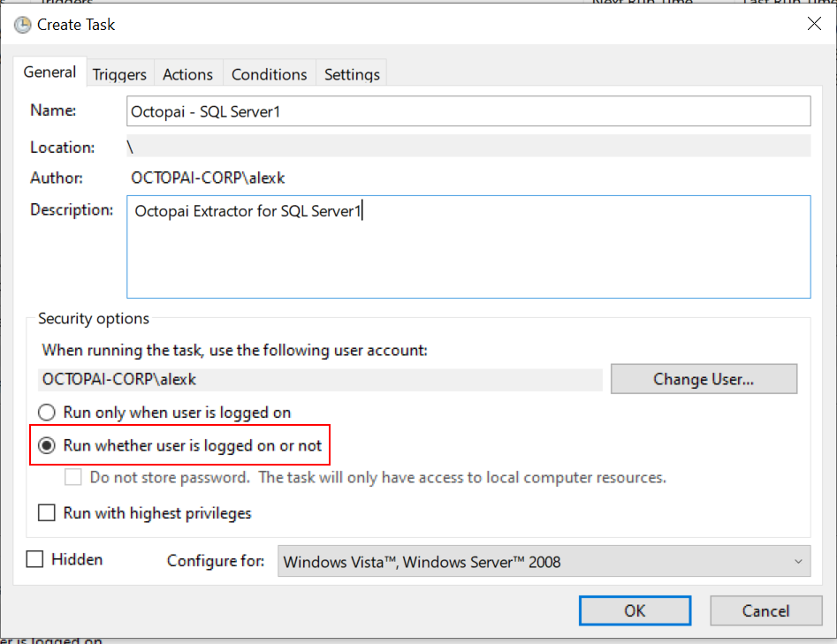Open the Triggers tab
Screen dimensions: 837x644
119,75
